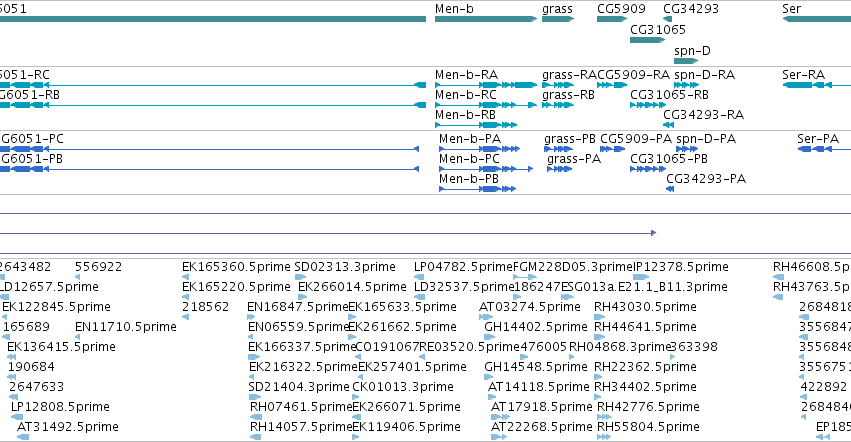Image resolution: width=851 pixels, height=442 pixels.
Task: Click the Ser-RA transcript label
Action: coord(803,75)
